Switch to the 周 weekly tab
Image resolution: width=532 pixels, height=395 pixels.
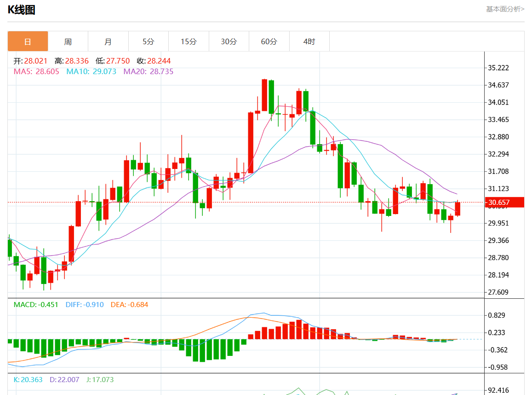[x=68, y=41]
